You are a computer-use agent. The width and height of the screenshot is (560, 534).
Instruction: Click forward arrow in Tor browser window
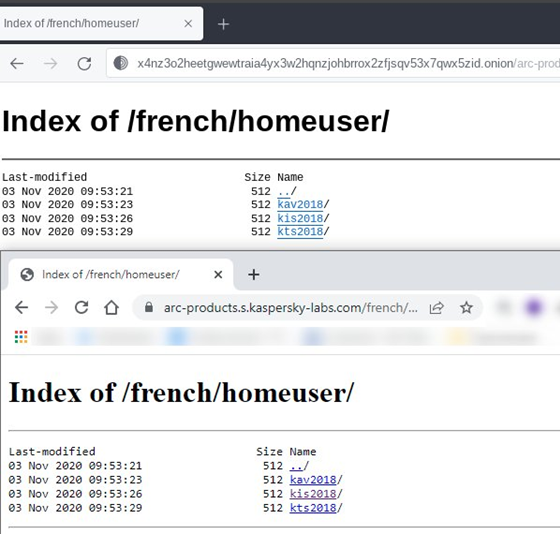pos(50,64)
